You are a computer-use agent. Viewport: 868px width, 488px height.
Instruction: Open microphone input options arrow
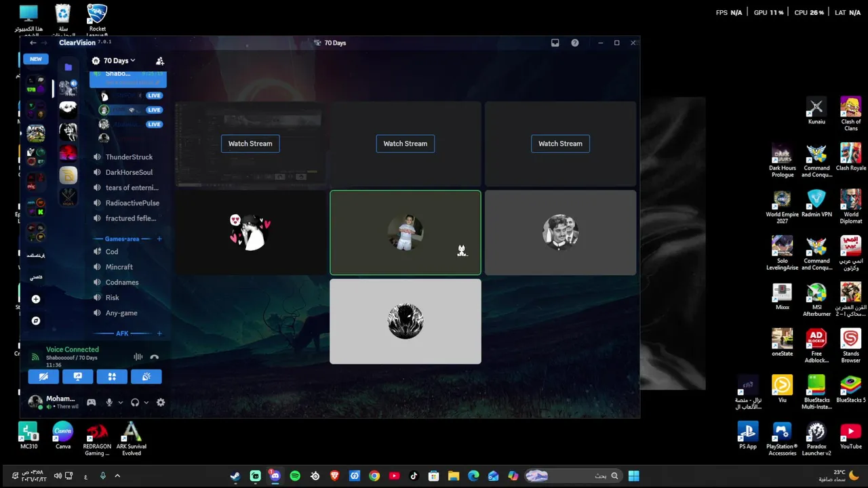[121, 403]
